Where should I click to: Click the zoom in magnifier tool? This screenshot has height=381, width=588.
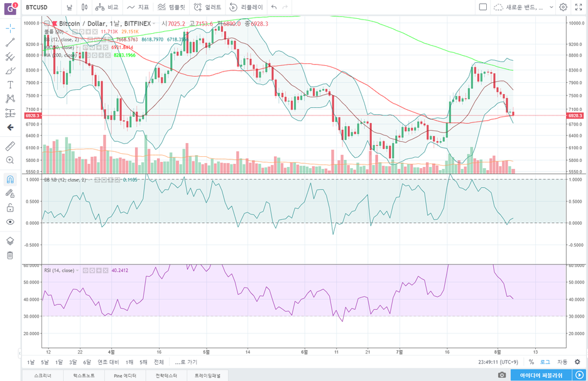(x=10, y=160)
